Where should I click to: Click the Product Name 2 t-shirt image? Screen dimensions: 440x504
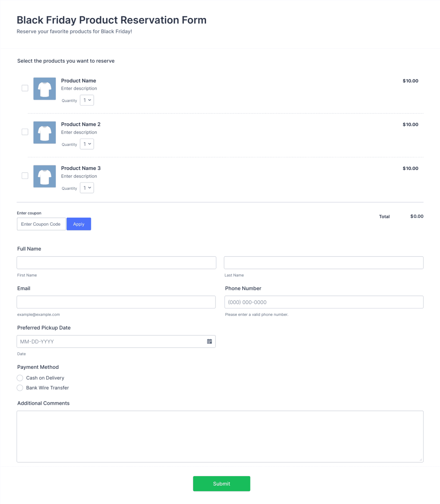(x=44, y=132)
